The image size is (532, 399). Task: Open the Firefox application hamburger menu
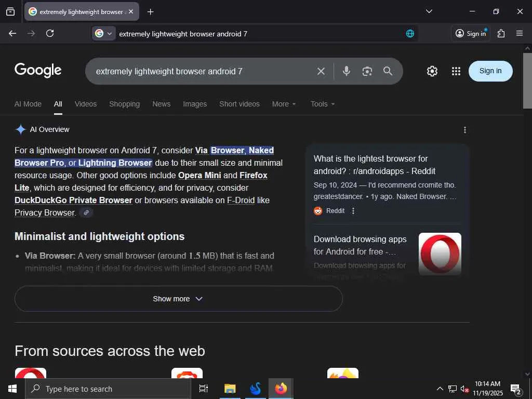pyautogui.click(x=520, y=33)
